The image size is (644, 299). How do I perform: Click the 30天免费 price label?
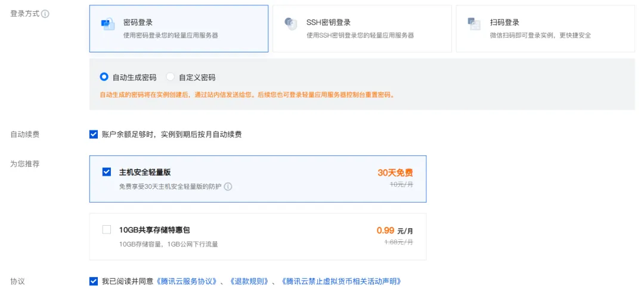[x=395, y=173]
